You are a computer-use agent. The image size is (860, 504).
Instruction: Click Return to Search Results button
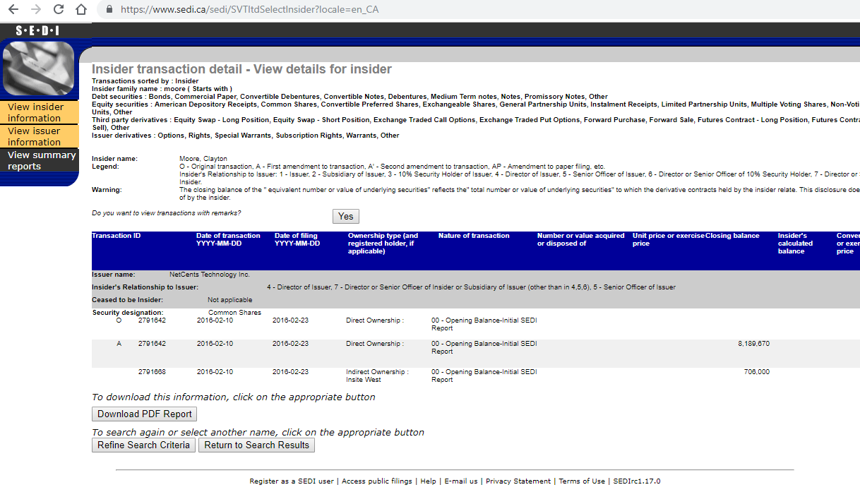(x=256, y=445)
